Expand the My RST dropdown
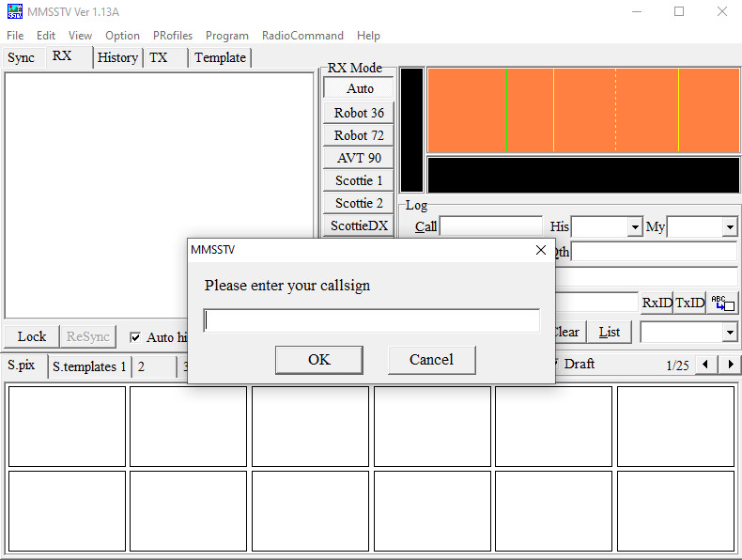 pos(730,227)
